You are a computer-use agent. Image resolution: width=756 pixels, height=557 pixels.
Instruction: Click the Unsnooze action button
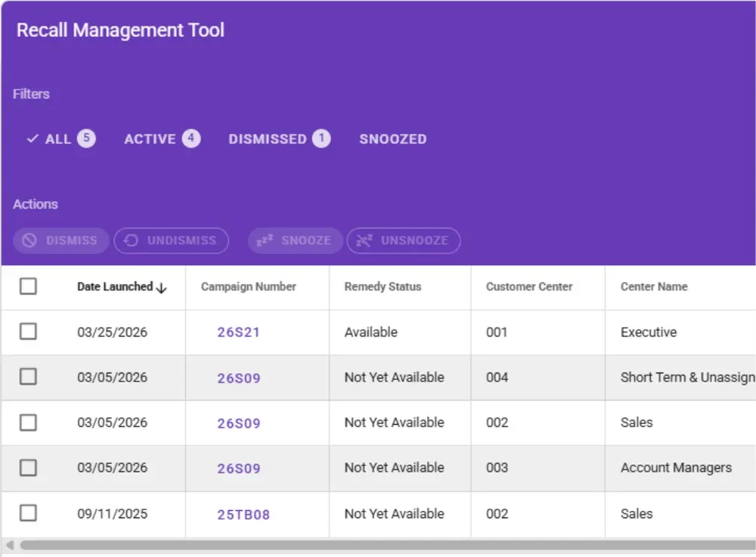(x=404, y=240)
